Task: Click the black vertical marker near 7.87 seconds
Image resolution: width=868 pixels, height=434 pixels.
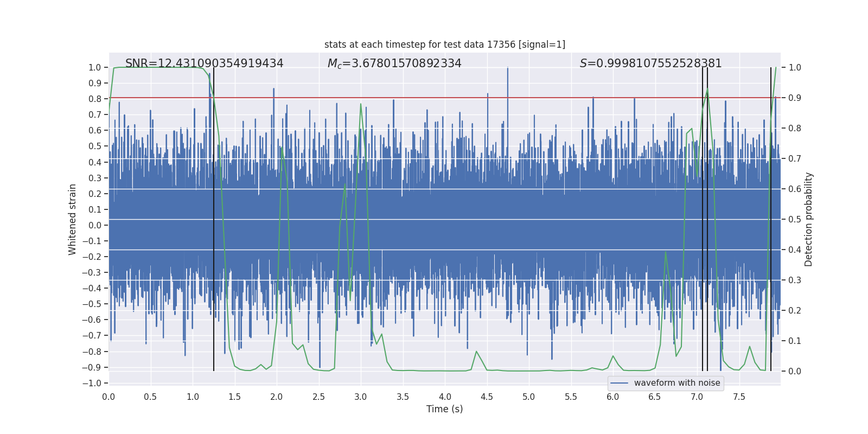Action: [771, 219]
